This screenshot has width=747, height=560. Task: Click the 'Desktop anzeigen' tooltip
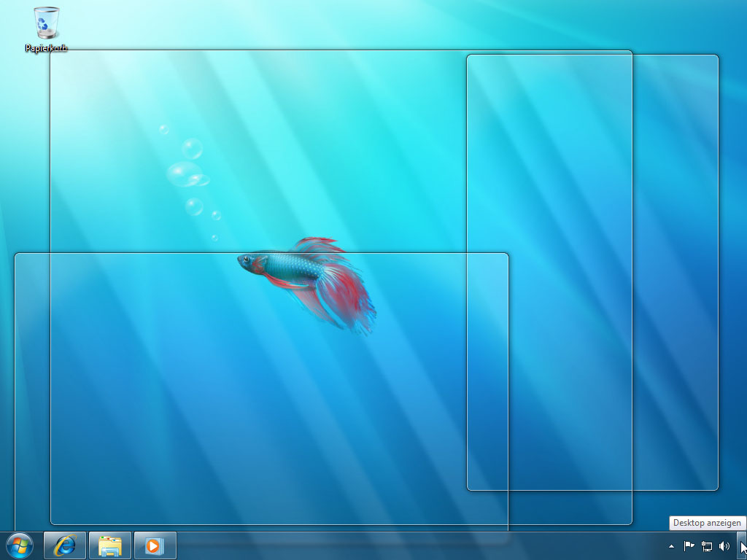point(706,523)
